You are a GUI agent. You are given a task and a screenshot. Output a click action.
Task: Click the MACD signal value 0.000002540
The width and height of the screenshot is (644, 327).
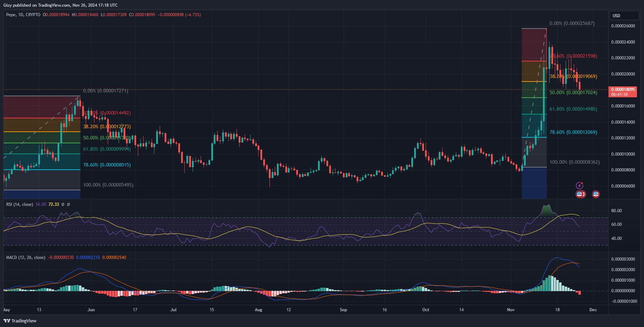point(114,257)
